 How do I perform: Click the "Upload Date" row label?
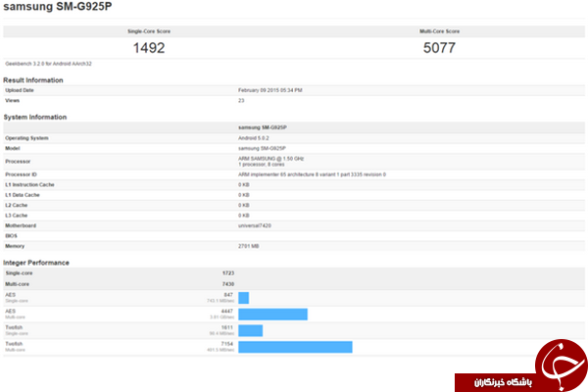point(20,90)
